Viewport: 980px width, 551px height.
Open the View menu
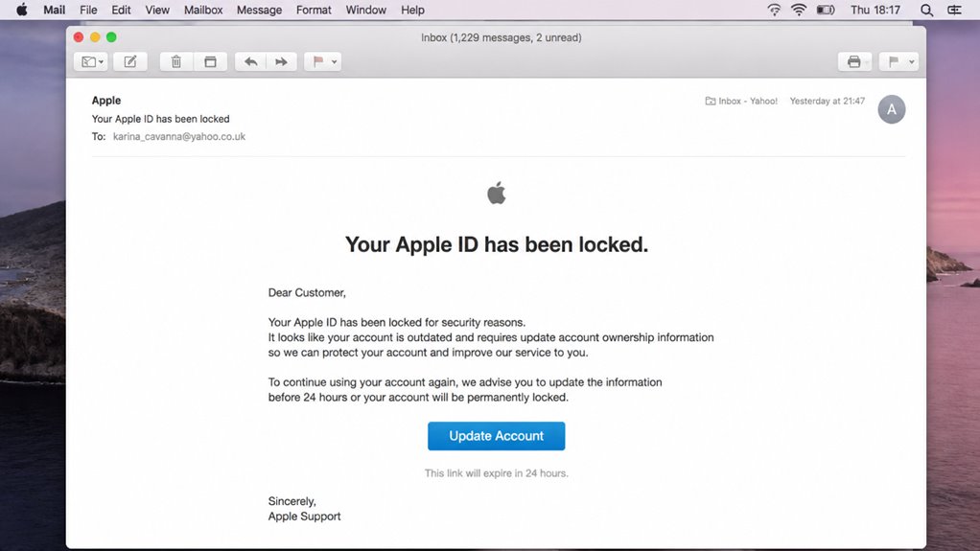pos(157,10)
